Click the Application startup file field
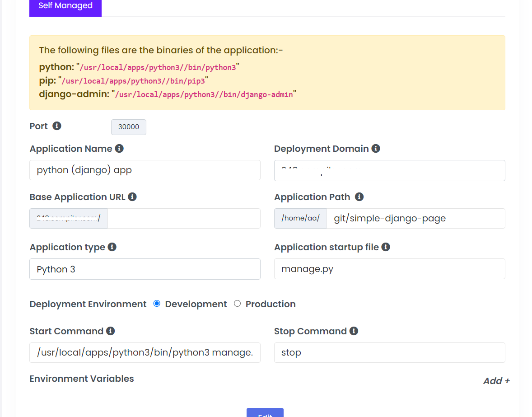The image size is (532, 417). [x=389, y=269]
